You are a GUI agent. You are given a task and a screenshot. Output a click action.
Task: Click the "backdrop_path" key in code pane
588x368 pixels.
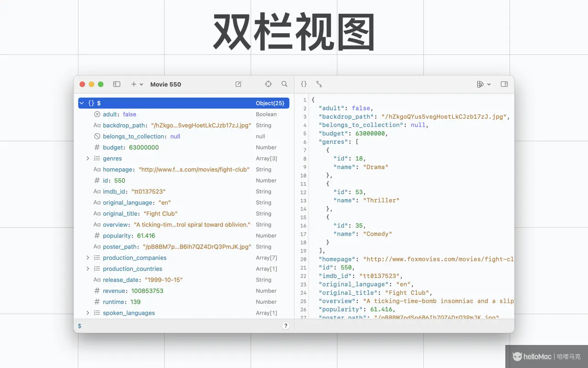346,116
